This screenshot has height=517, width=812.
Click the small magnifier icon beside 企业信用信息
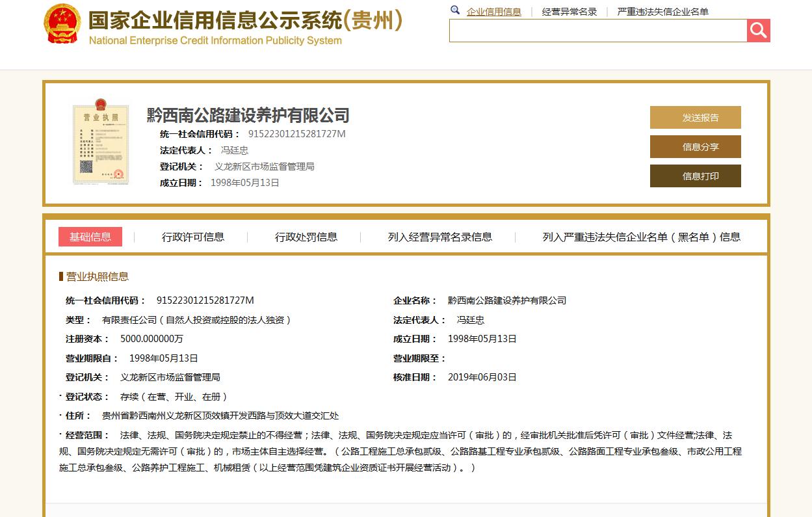click(x=455, y=11)
